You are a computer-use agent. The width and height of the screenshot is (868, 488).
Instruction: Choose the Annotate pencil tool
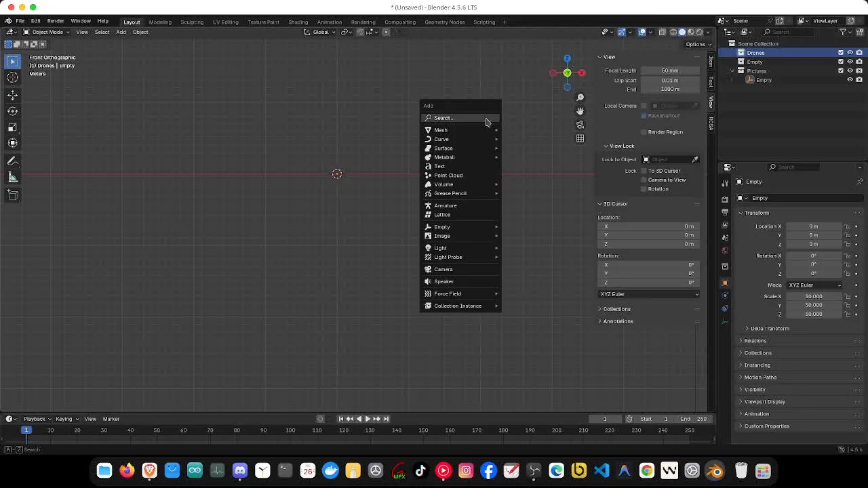pos(13,161)
